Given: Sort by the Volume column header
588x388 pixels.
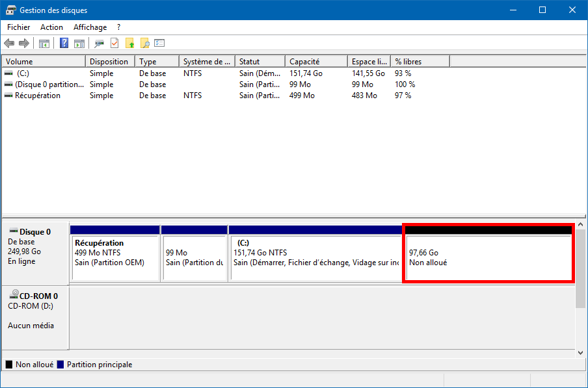Looking at the screenshot, I should pyautogui.click(x=44, y=62).
